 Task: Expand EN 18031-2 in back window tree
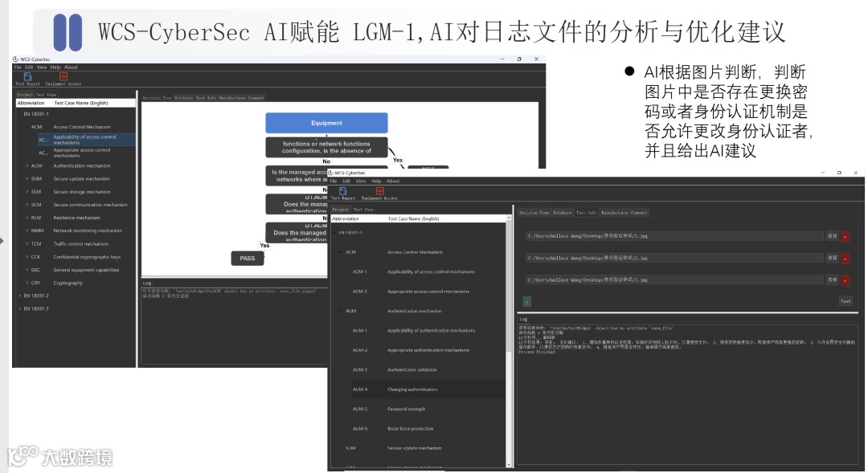20,296
